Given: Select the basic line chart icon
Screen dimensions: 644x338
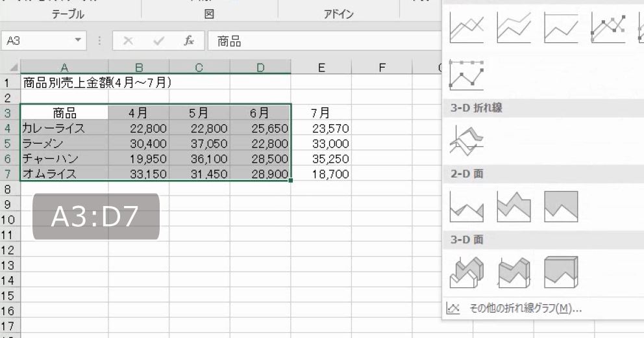Looking at the screenshot, I should 467,27.
